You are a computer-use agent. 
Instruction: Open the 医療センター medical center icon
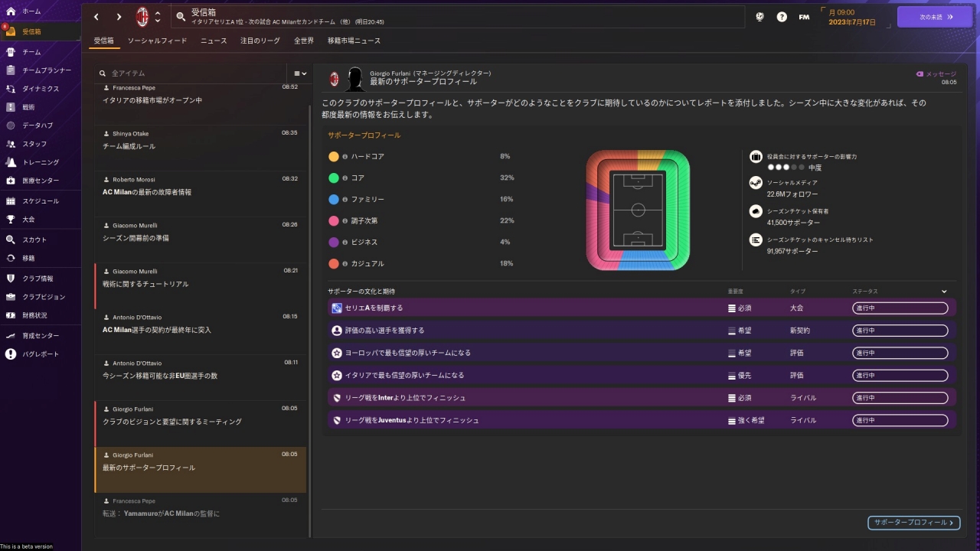[11, 181]
